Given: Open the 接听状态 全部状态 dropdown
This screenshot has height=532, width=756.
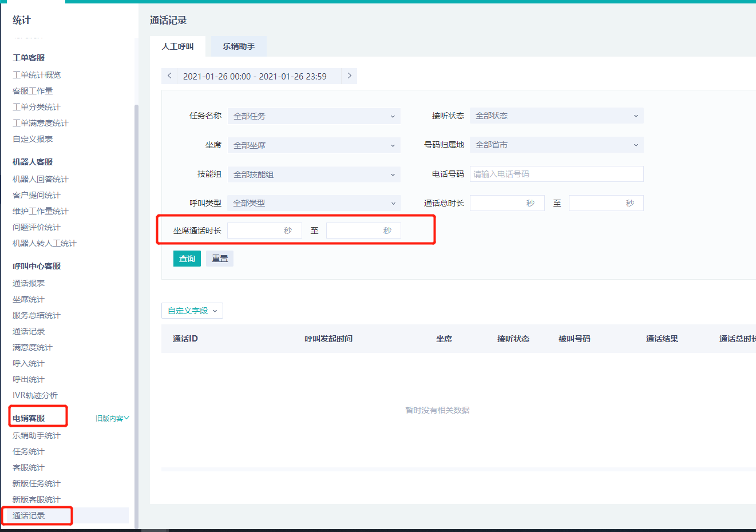Looking at the screenshot, I should (x=557, y=116).
